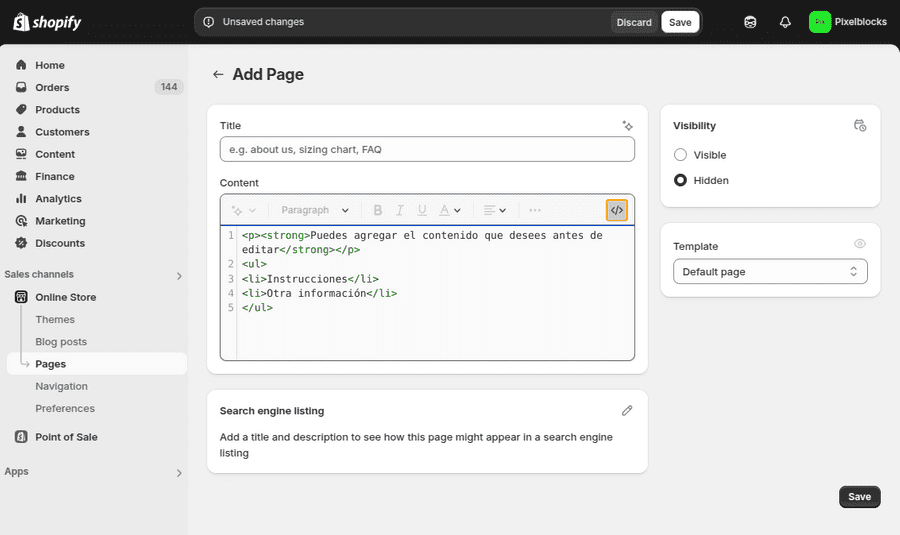
Task: Expand the Sales channels section
Action: coord(179,276)
